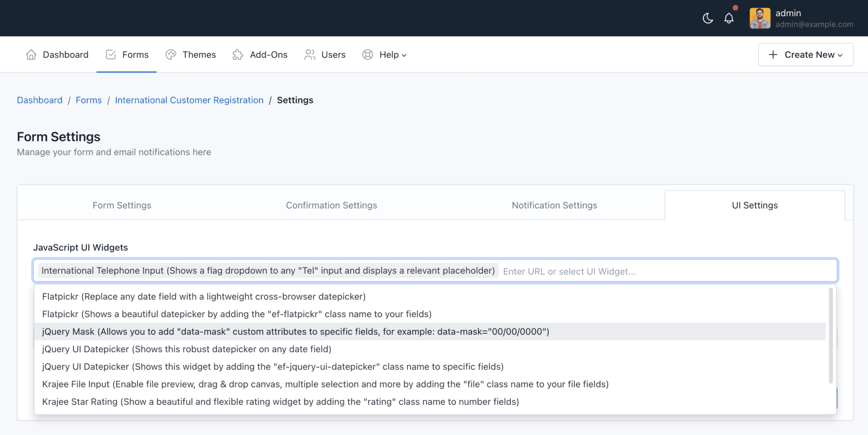Click the Forms breadcrumb link
The width and height of the screenshot is (868, 435).
tap(89, 100)
